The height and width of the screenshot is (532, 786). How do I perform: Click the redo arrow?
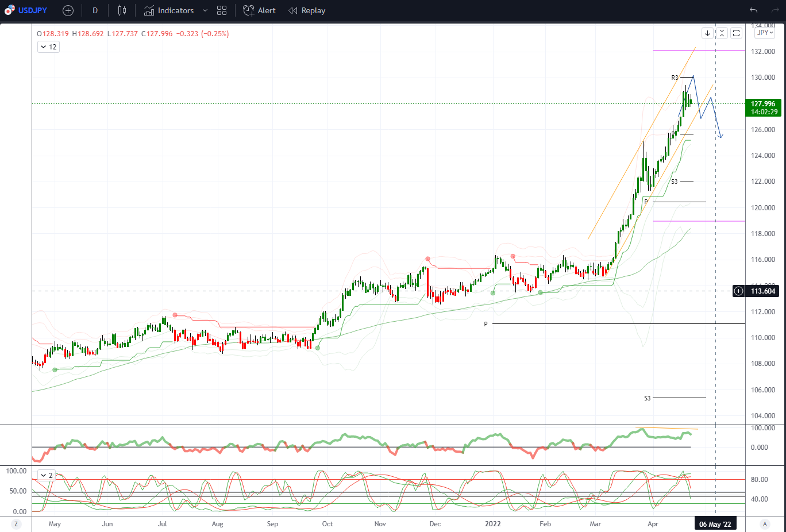coord(775,10)
